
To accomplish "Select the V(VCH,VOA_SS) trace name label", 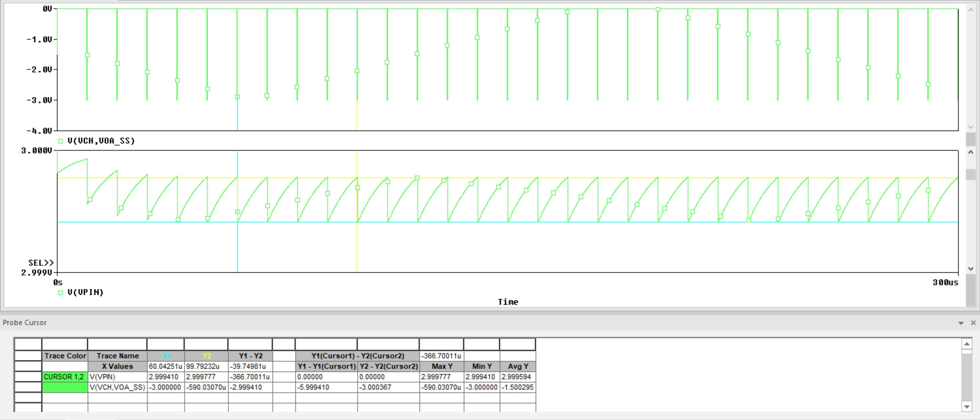I will (x=101, y=141).
